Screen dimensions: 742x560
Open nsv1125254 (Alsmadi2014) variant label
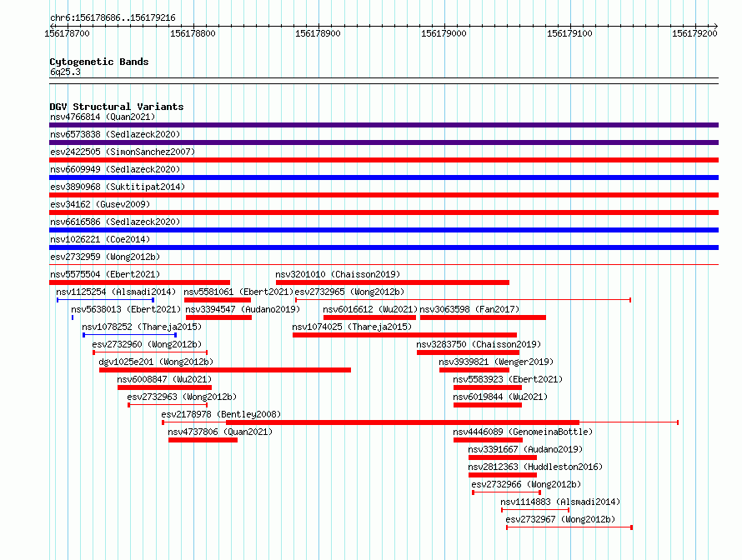116,292
